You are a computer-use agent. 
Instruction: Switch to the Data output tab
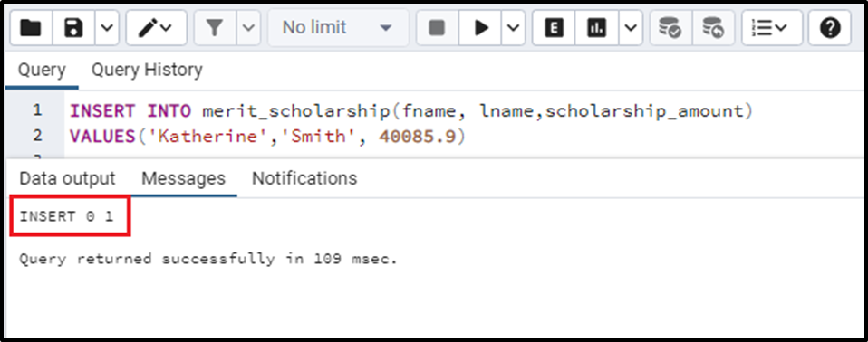[x=67, y=178]
